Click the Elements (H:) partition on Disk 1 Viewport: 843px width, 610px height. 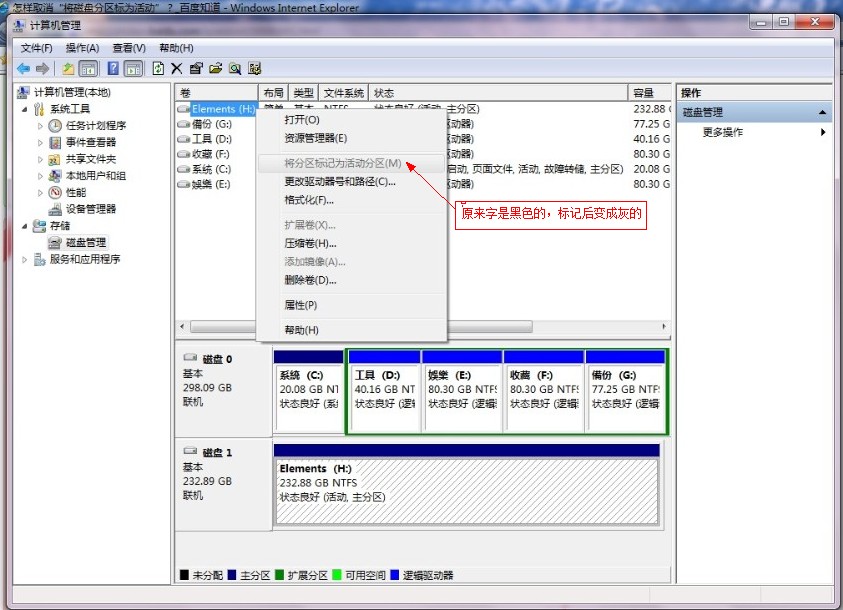466,483
